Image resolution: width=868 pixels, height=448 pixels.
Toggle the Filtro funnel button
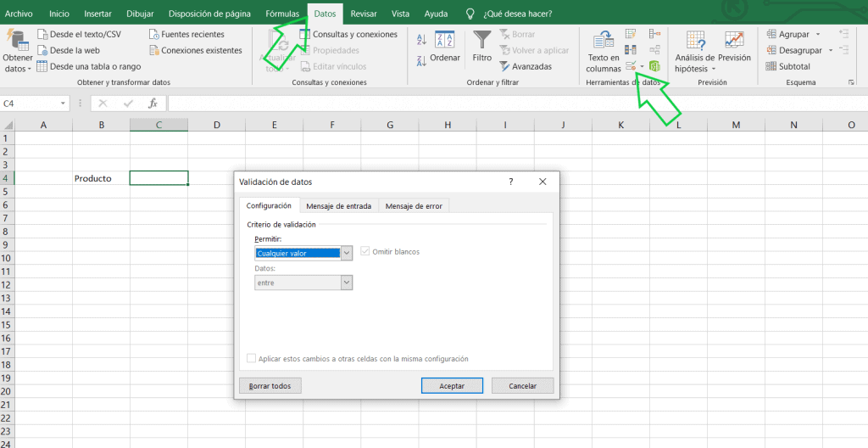click(x=482, y=46)
